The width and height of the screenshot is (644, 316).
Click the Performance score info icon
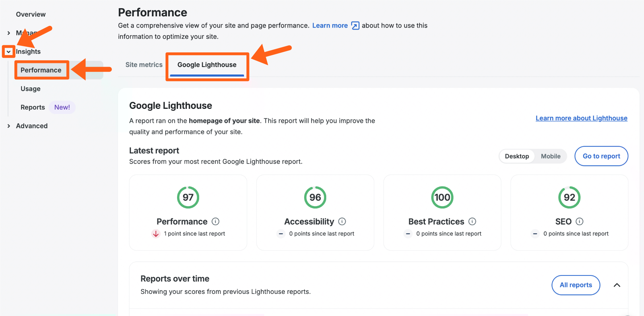tap(215, 221)
